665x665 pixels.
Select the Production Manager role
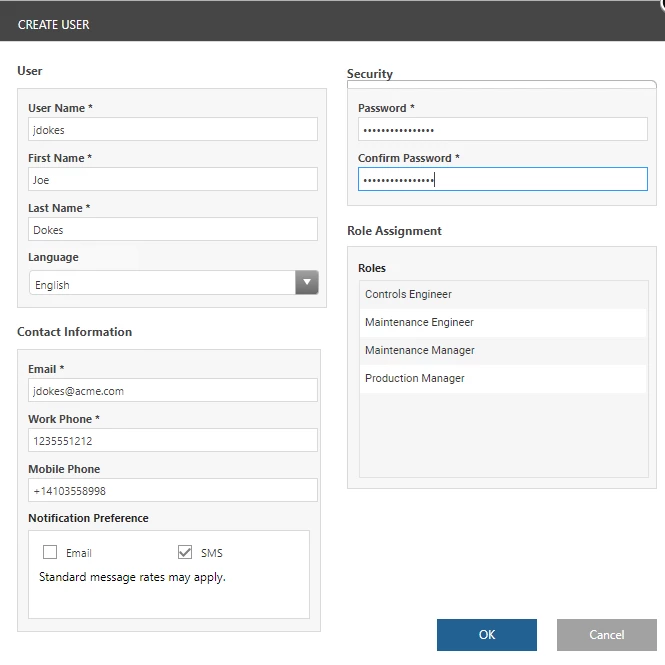503,378
